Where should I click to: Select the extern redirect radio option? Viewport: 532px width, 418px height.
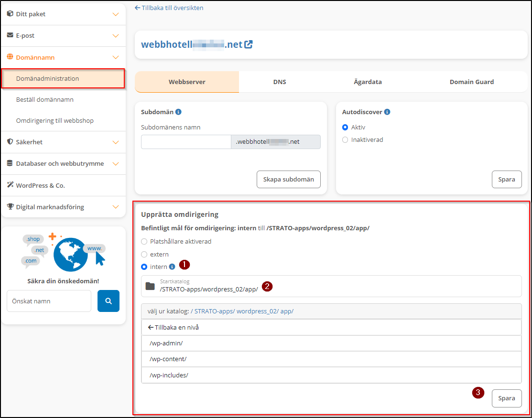click(144, 254)
